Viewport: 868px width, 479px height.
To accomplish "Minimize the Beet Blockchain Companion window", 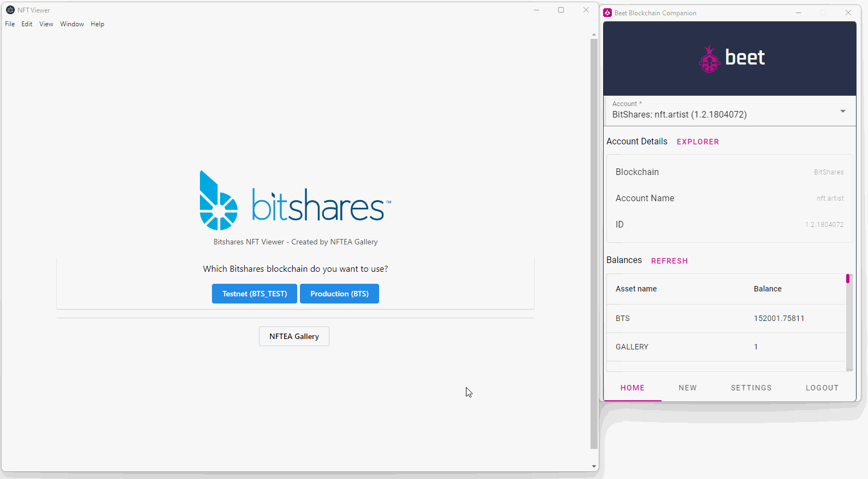I will point(799,13).
